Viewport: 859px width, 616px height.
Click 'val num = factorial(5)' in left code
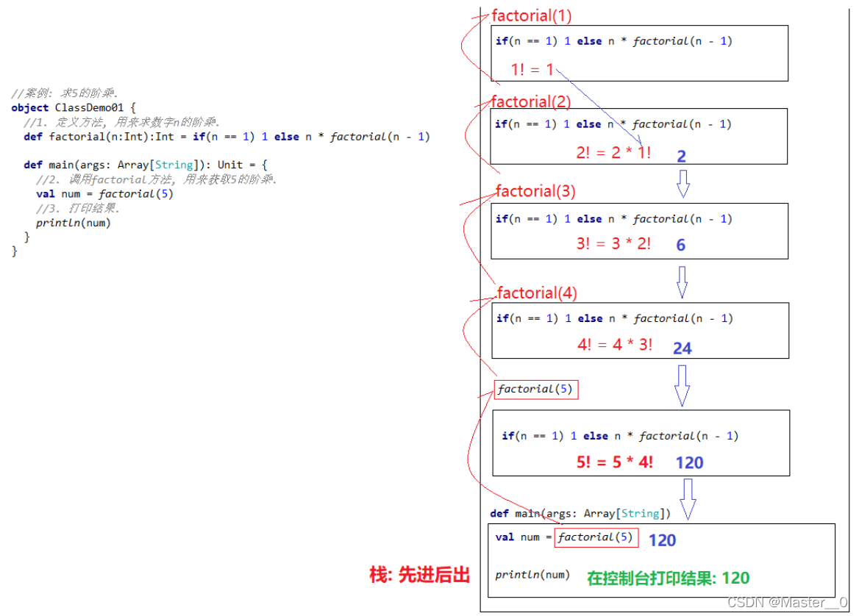[x=104, y=194]
